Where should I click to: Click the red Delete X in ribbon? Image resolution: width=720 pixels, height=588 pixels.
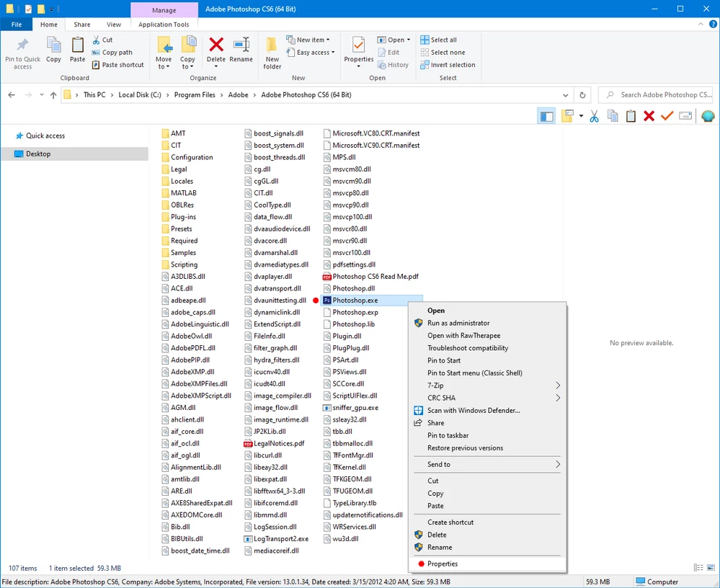pos(216,45)
